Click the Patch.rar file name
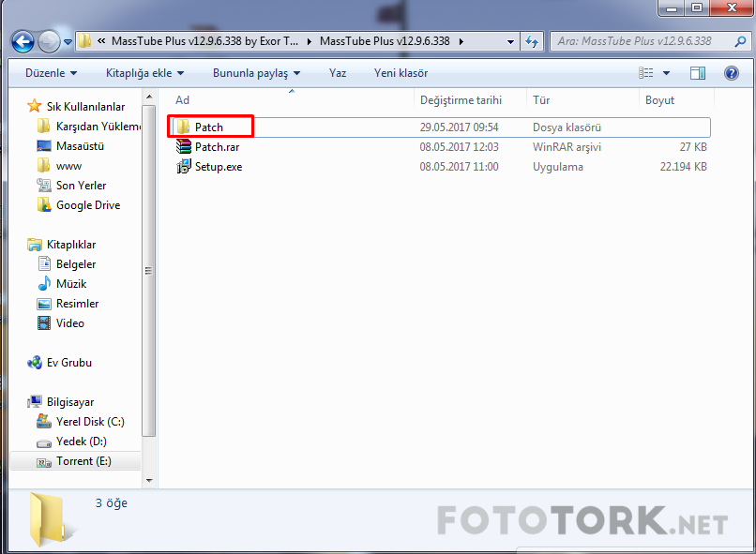The width and height of the screenshot is (756, 554). [217, 147]
